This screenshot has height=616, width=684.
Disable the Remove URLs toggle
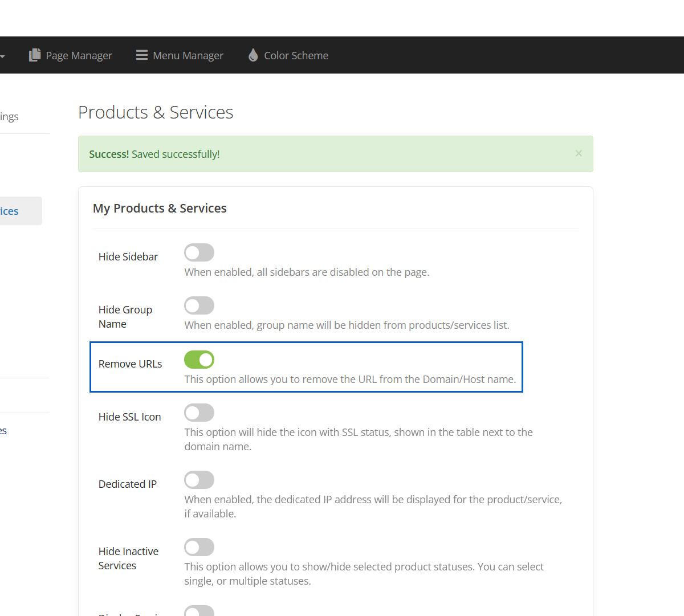pyautogui.click(x=199, y=360)
